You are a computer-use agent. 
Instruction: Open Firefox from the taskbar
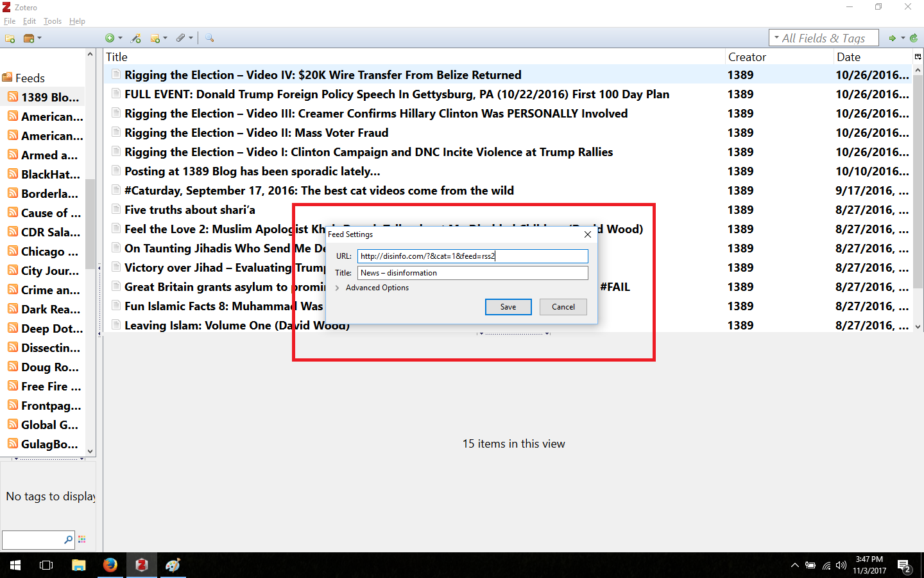pos(110,565)
